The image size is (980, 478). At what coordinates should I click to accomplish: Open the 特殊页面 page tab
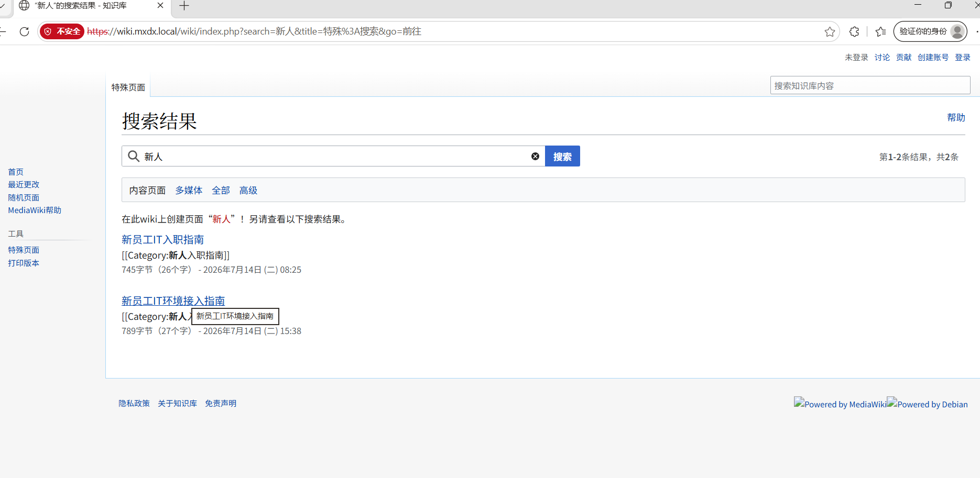click(128, 87)
